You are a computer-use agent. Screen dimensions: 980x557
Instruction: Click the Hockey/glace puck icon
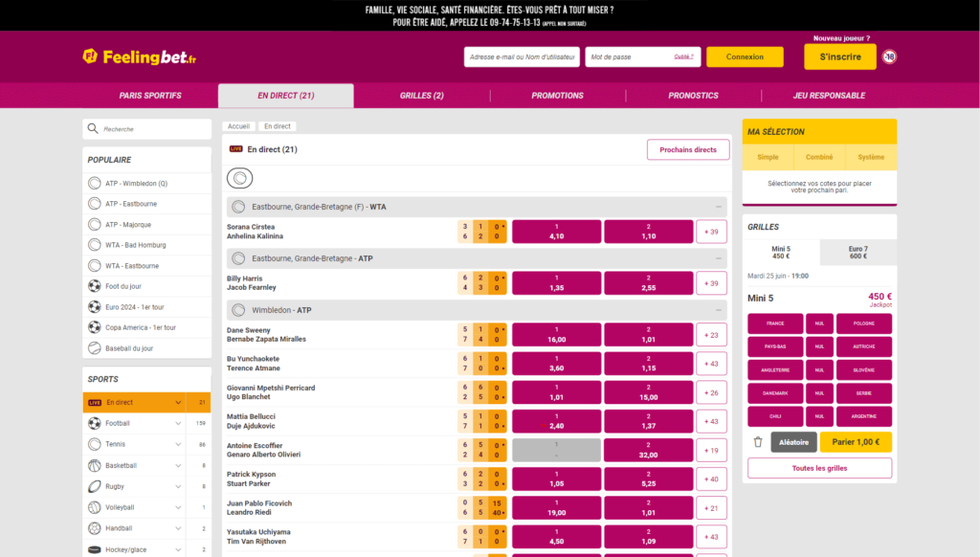tap(95, 549)
